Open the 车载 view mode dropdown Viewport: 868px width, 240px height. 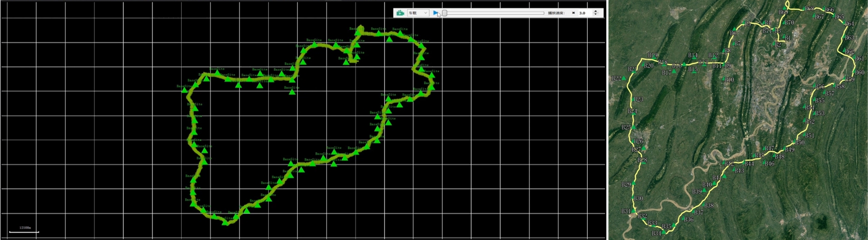click(x=418, y=13)
